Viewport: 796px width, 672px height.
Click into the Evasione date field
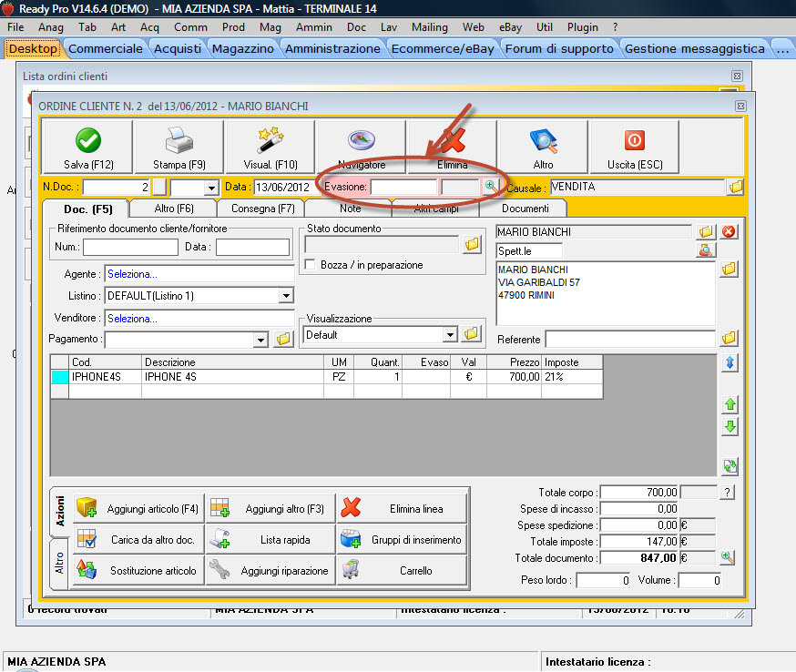coord(403,187)
